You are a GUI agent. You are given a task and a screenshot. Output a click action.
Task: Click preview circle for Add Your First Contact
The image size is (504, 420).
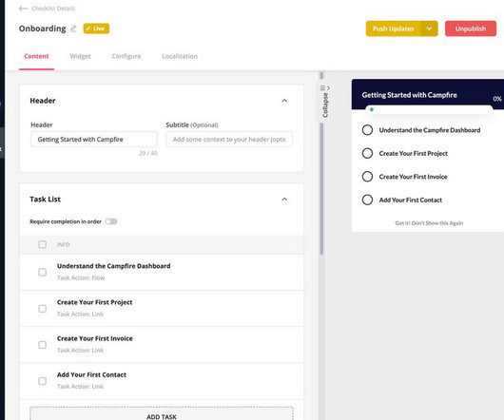coord(367,200)
